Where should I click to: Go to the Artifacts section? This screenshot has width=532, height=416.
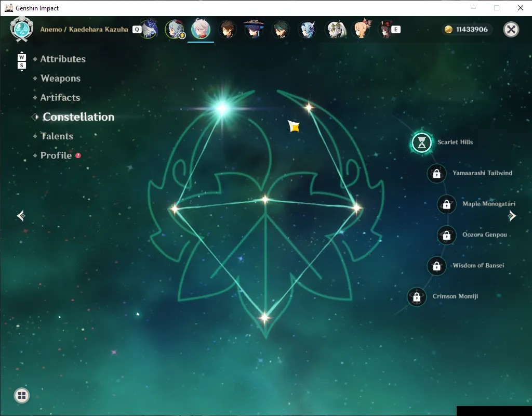[60, 98]
